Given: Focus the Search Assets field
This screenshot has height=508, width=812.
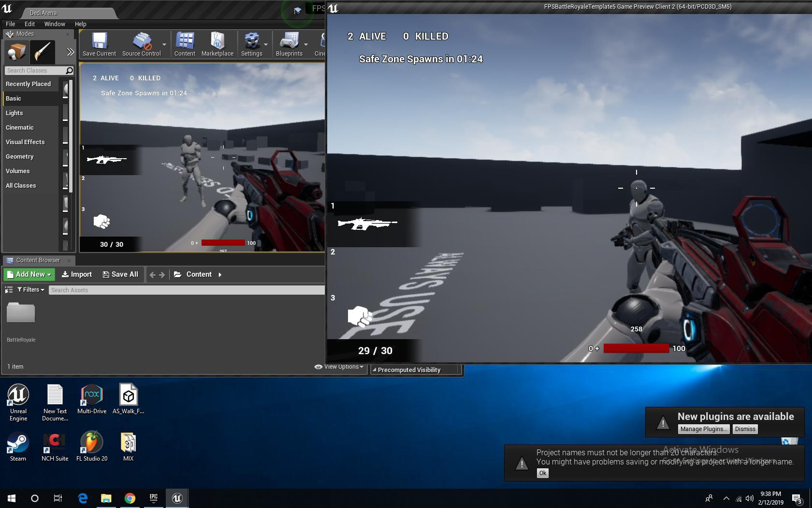Looking at the screenshot, I should 187,290.
